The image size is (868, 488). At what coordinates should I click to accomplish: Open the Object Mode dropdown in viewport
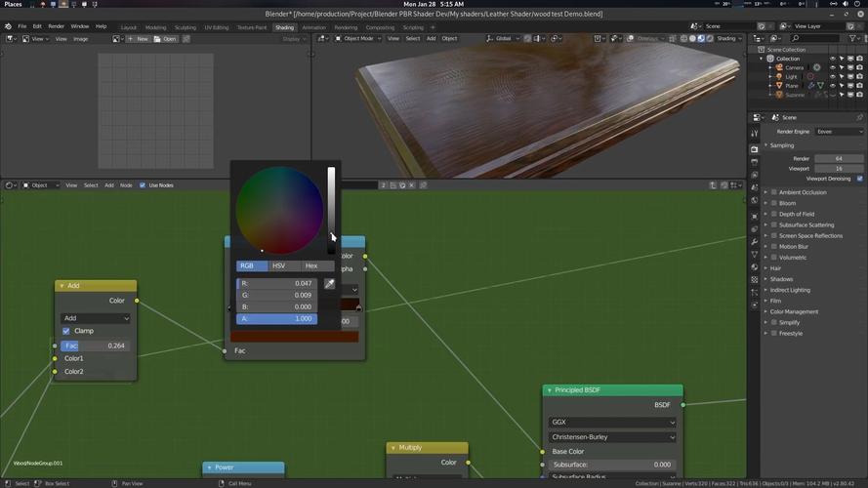pyautogui.click(x=358, y=39)
